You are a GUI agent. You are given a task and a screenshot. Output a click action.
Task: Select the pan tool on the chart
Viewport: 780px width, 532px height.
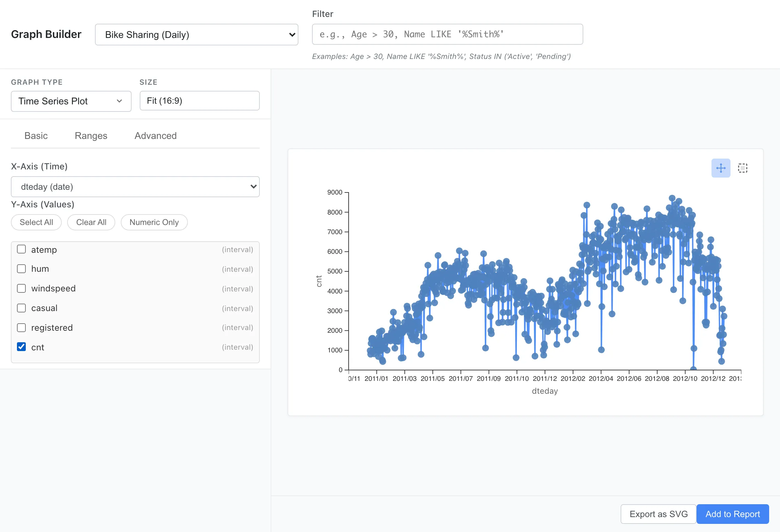click(721, 168)
